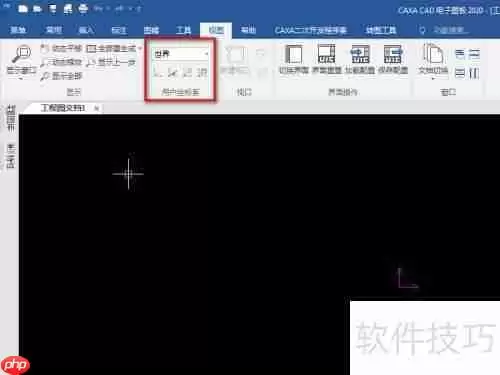Click the function search box in ribbon
Screen dimensions: 500x375
coord(444,30)
